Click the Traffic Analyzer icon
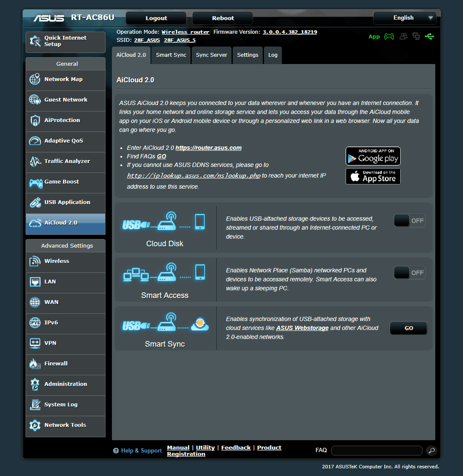This screenshot has width=463, height=476. [35, 161]
